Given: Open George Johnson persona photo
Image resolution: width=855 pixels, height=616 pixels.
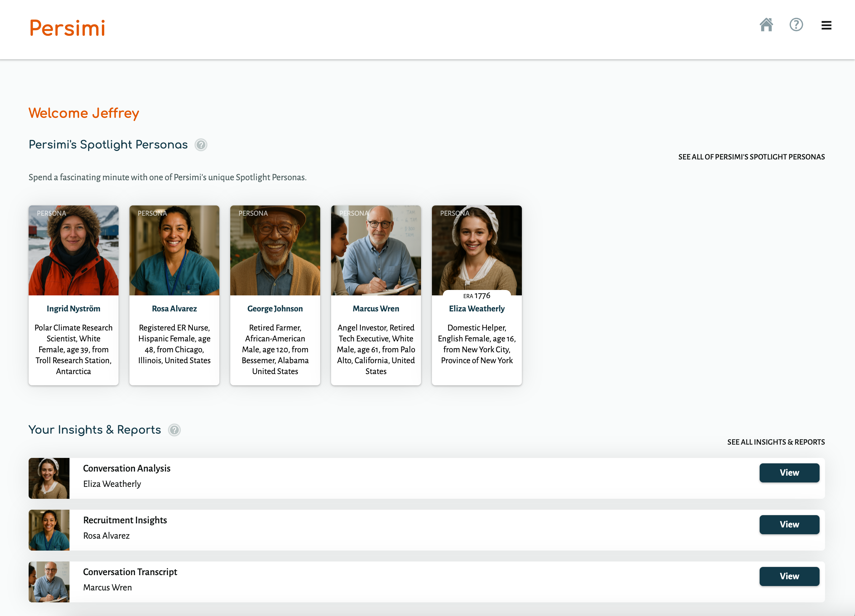Looking at the screenshot, I should tap(275, 250).
